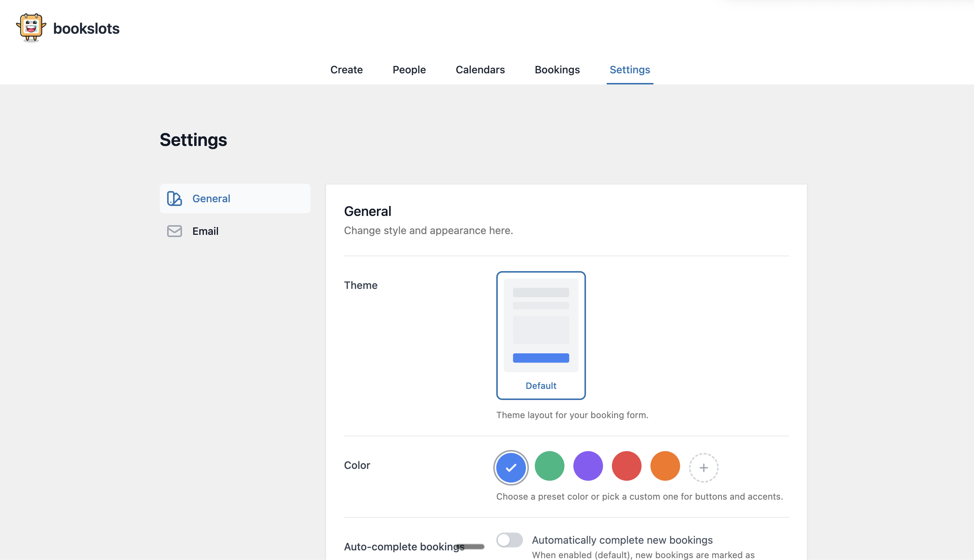Screen dimensions: 974x560
Task: Enable the auto-complete bookings toggle
Action: (x=509, y=540)
